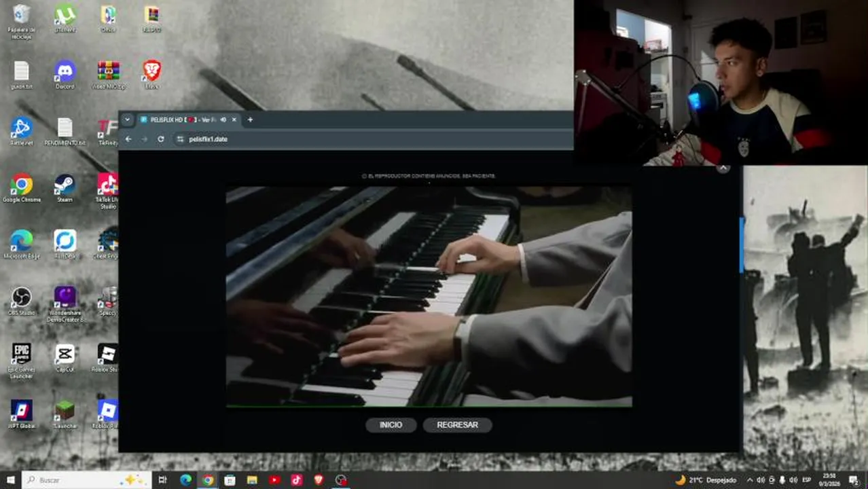
Task: Open Battle.net desktop shortcut
Action: click(x=22, y=132)
